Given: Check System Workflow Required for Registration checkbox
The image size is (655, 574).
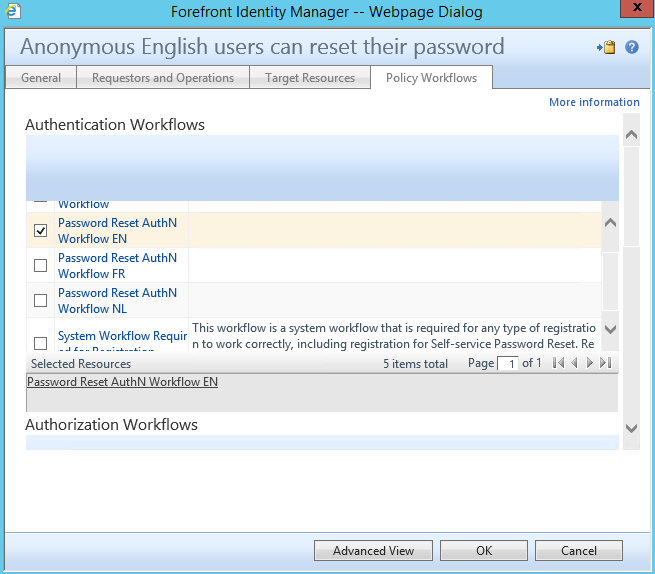Looking at the screenshot, I should coord(41,343).
